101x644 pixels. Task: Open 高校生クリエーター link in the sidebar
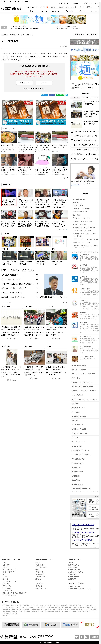point(78,408)
